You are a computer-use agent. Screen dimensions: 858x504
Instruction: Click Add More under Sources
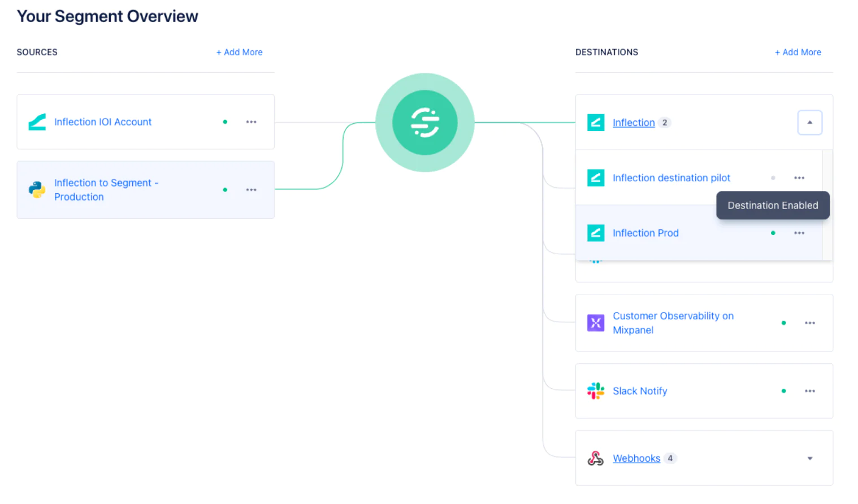[x=240, y=52]
